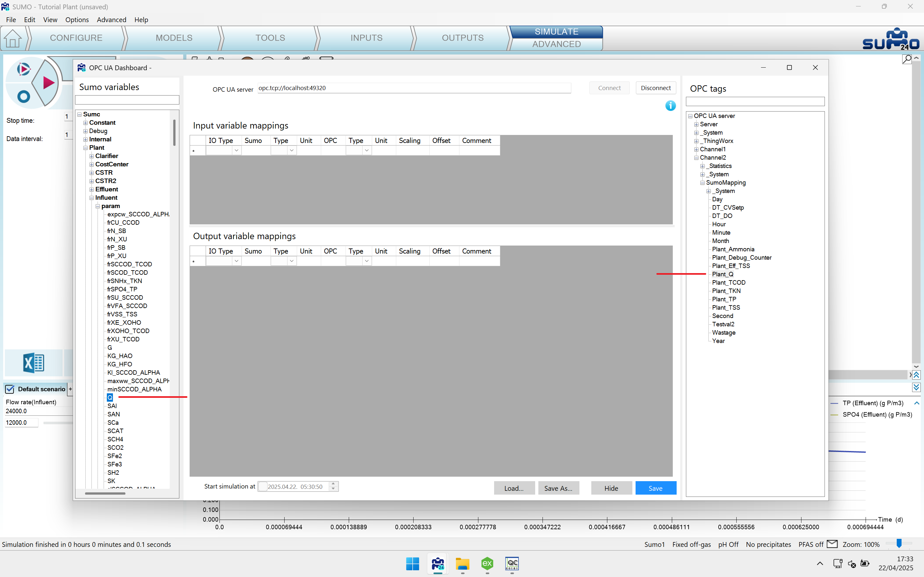The width and height of the screenshot is (924, 577).
Task: Select the Plant_Q tag in OPC tags
Action: [x=723, y=274]
